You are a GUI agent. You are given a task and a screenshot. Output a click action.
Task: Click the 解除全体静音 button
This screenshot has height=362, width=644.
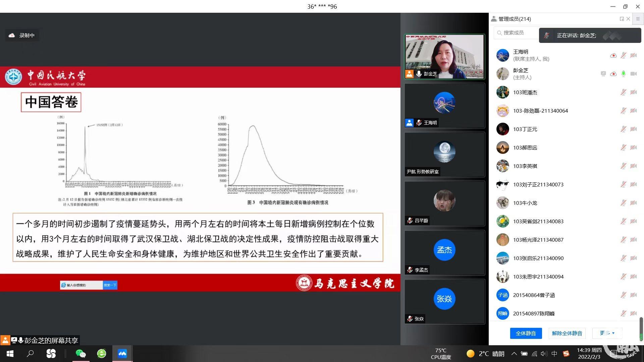point(567,333)
